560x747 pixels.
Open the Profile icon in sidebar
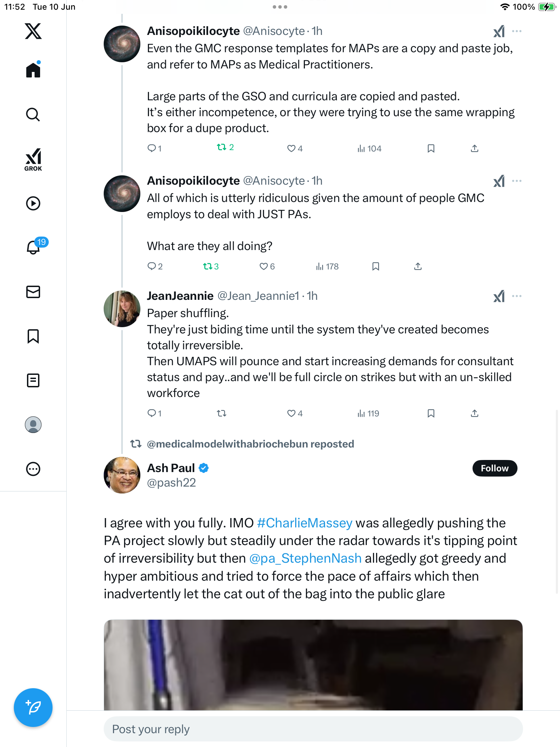33,425
